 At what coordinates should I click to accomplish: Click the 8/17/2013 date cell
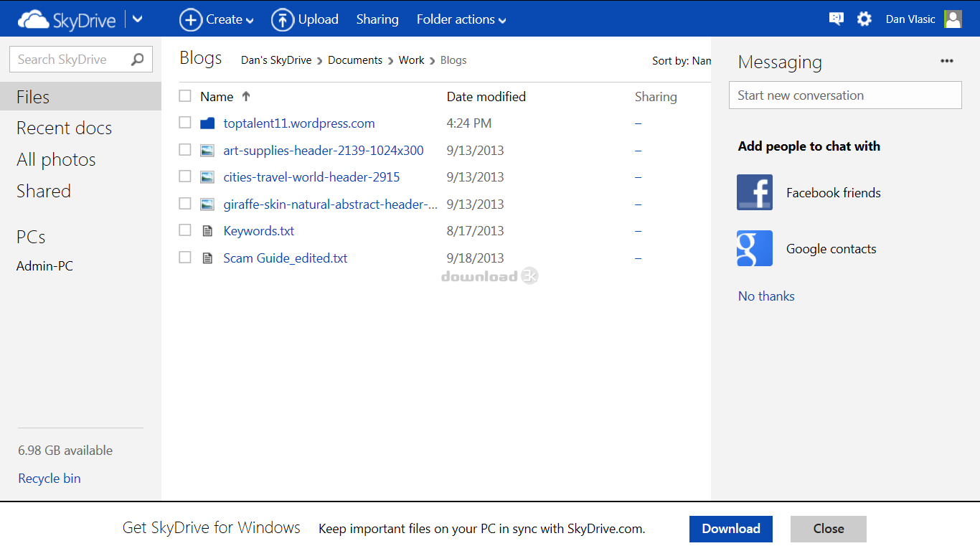click(x=475, y=231)
